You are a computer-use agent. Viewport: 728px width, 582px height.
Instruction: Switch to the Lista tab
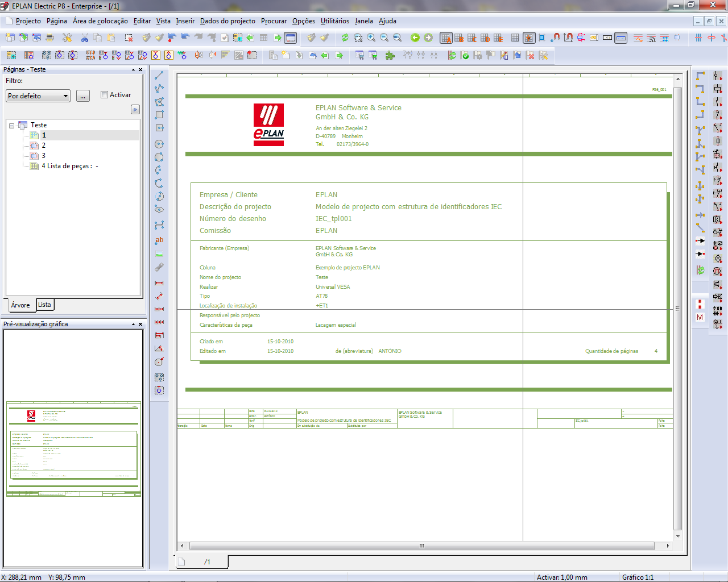44,305
